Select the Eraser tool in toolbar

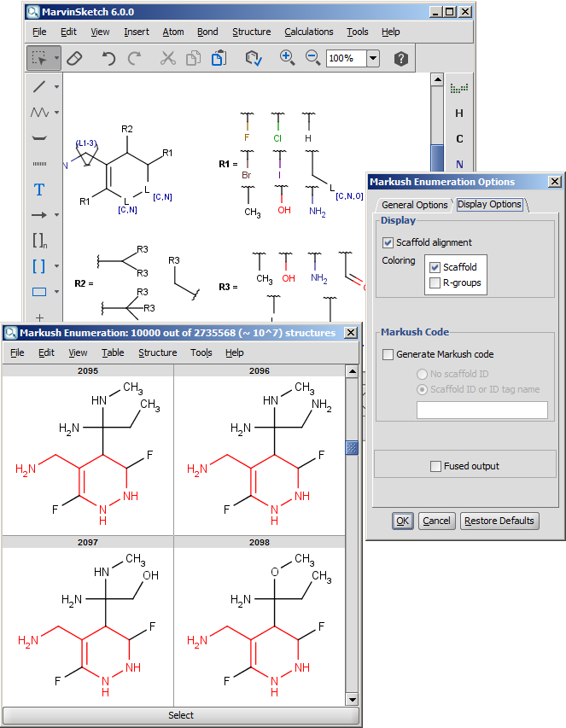(73, 58)
